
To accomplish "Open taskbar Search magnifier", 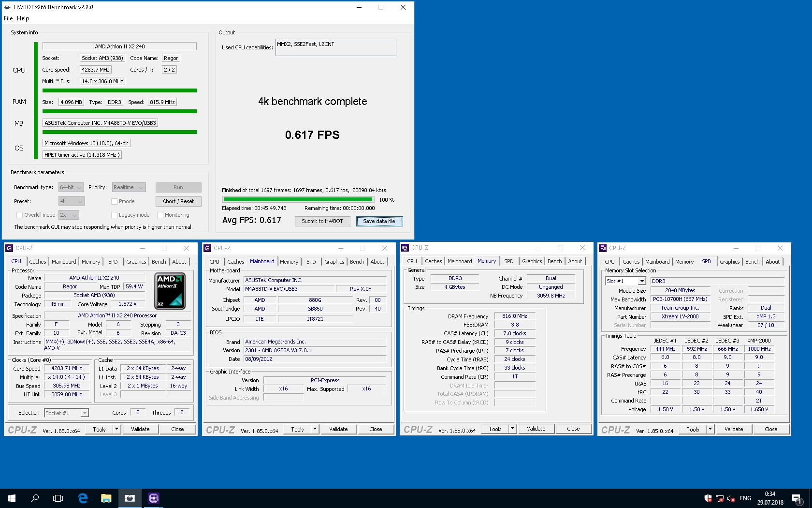I will (x=35, y=498).
